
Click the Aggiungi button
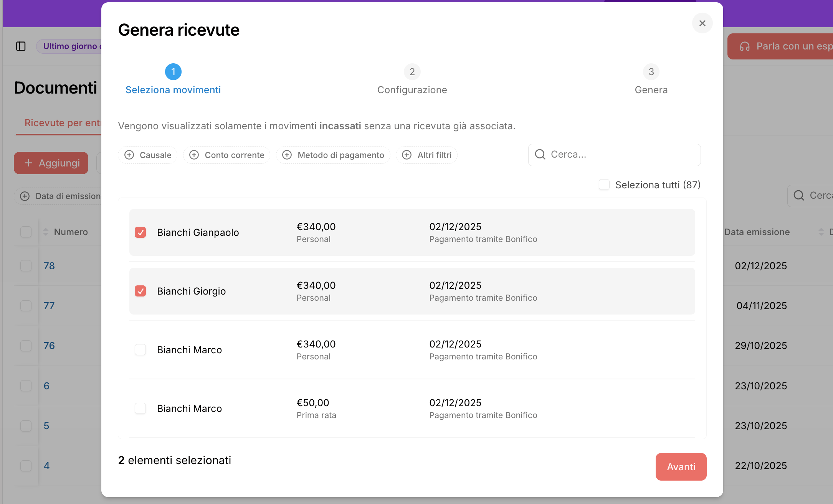[x=51, y=163]
